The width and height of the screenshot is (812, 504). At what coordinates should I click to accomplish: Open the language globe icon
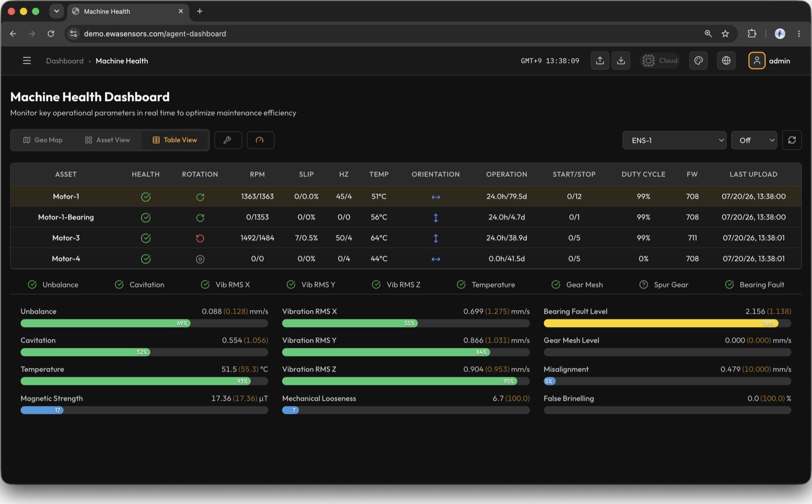(x=726, y=61)
